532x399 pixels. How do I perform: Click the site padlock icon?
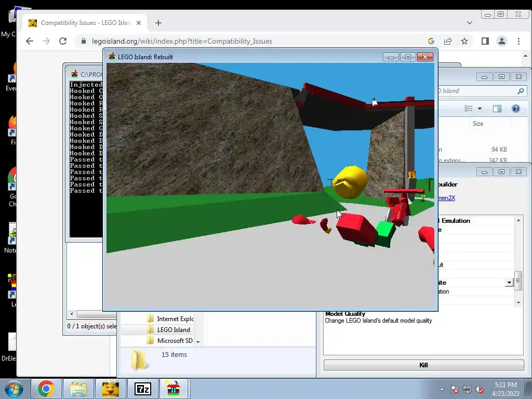(x=84, y=41)
